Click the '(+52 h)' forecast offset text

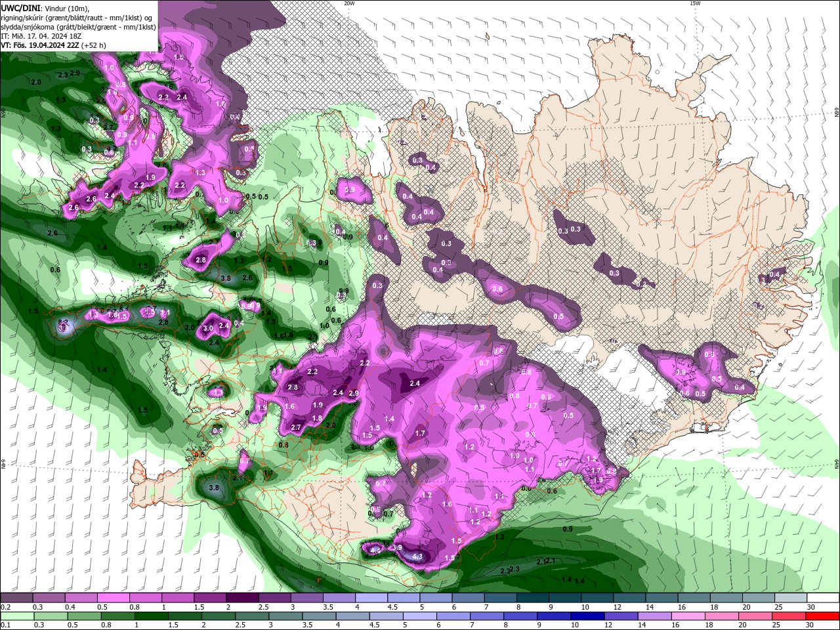point(94,45)
